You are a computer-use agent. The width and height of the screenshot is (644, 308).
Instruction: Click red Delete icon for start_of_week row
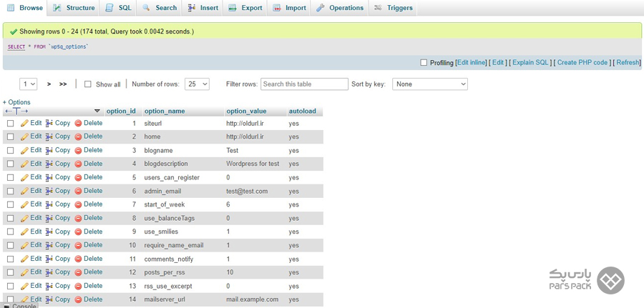(x=78, y=204)
